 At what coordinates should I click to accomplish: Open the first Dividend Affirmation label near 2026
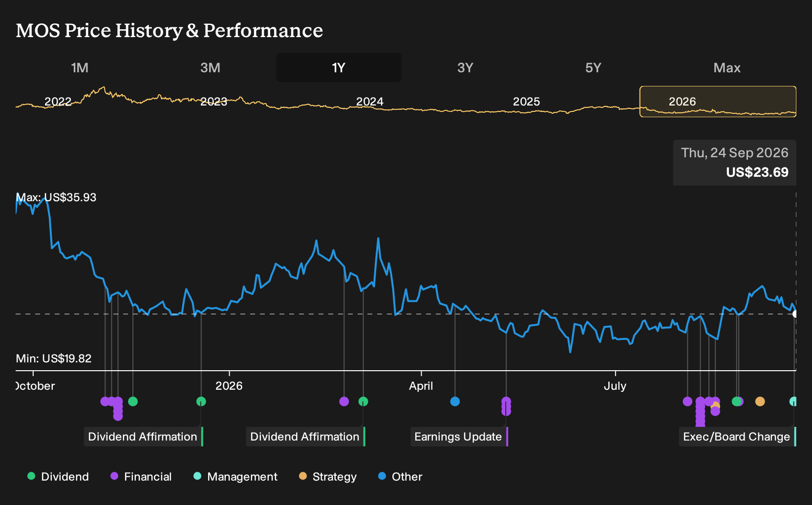click(143, 437)
